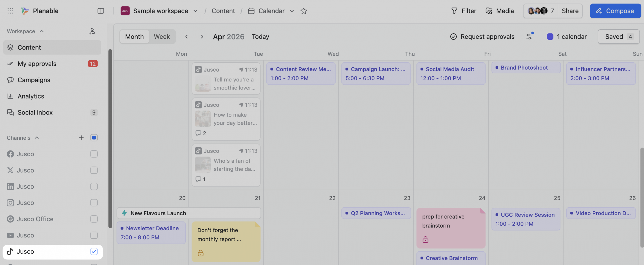Switch to the Week tab

coord(162,37)
